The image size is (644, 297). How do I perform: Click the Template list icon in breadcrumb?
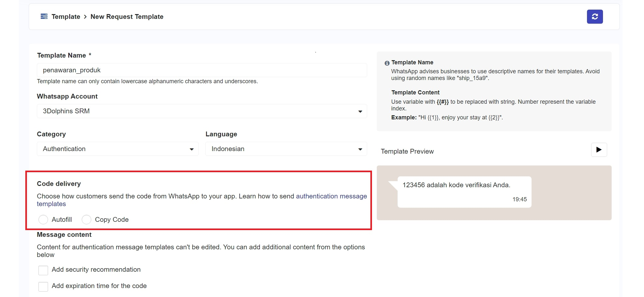(x=44, y=16)
